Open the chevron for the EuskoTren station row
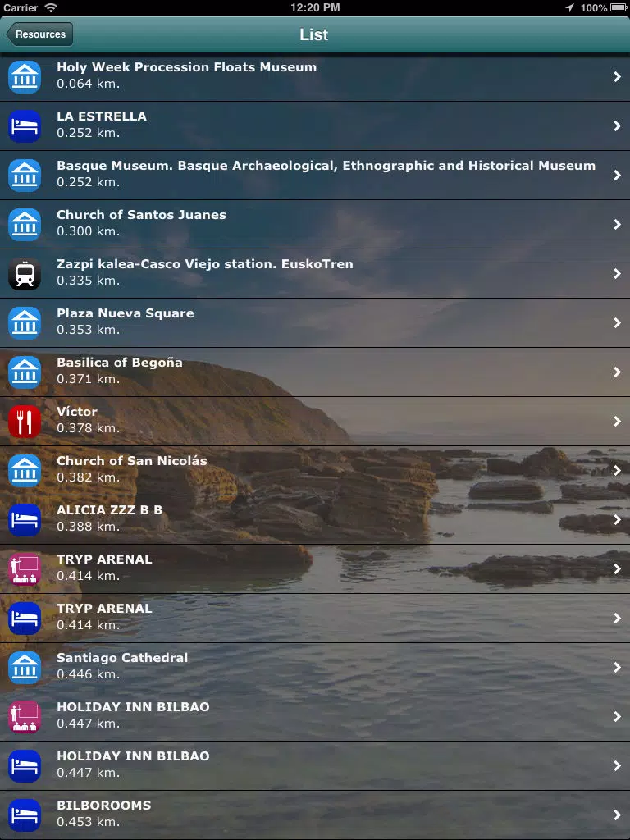 pyautogui.click(x=617, y=274)
